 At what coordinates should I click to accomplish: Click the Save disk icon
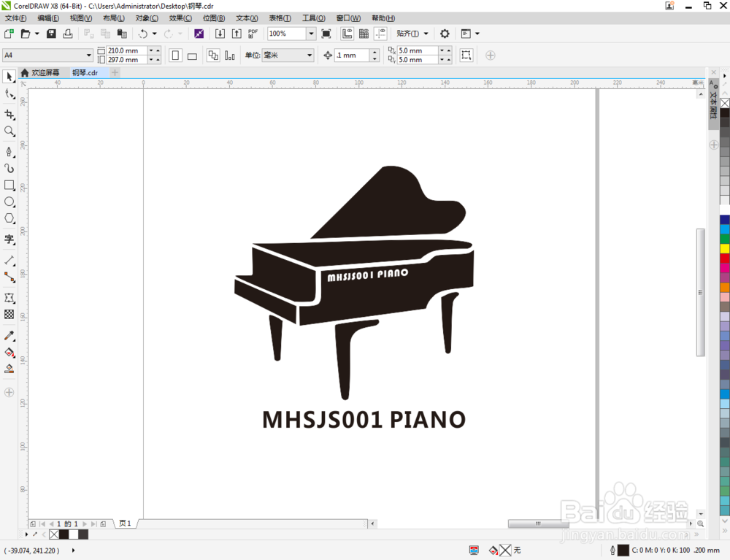[51, 34]
